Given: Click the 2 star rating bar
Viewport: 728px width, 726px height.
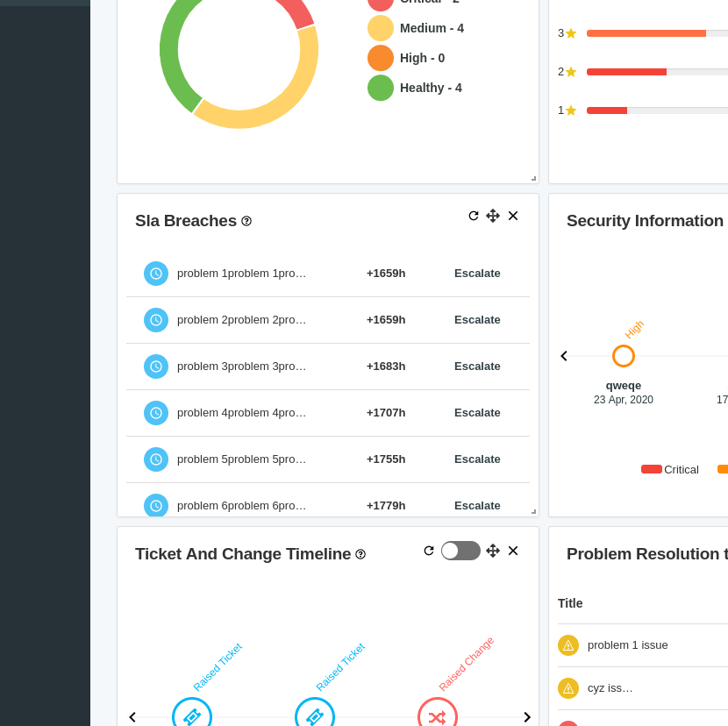Looking at the screenshot, I should [x=657, y=72].
